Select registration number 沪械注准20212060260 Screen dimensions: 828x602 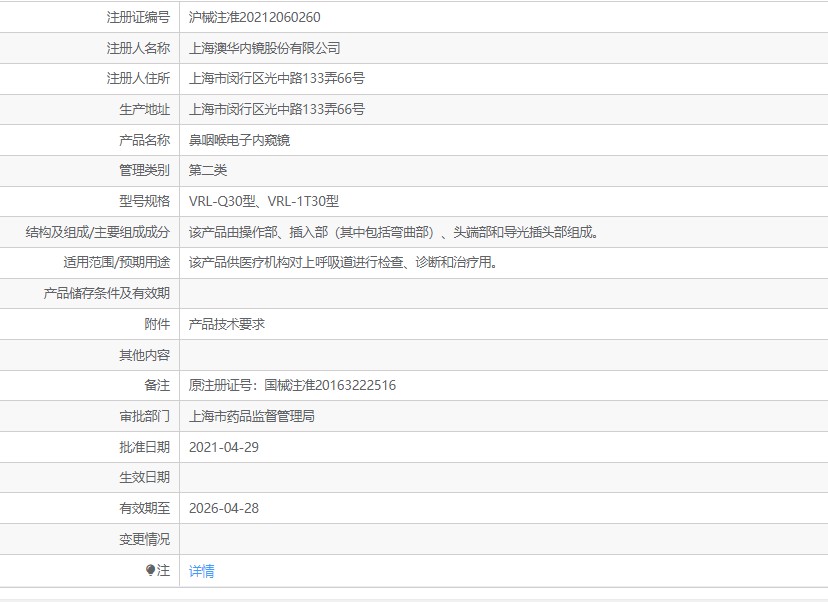click(255, 17)
